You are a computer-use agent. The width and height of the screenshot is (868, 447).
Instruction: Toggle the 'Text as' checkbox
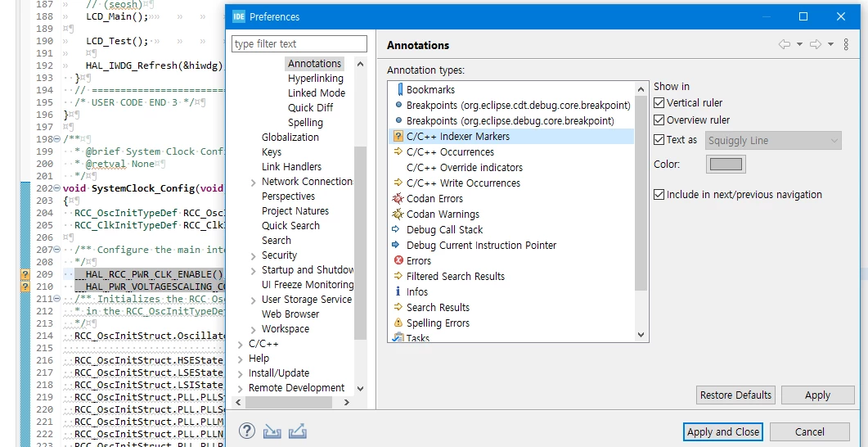(x=659, y=140)
